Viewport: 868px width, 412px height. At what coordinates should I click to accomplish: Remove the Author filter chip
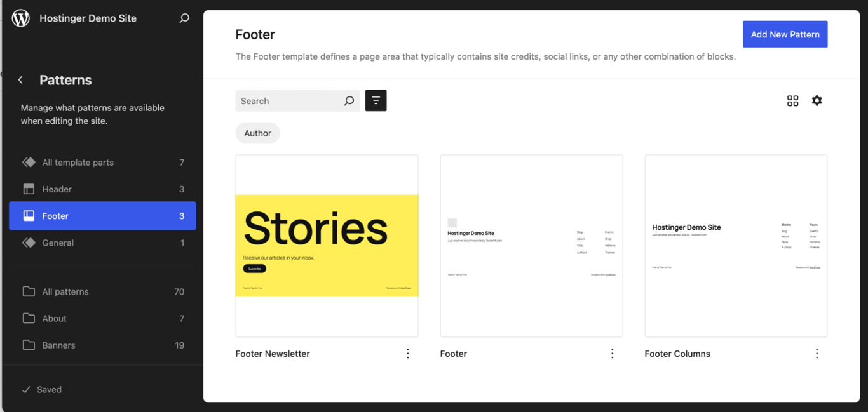pos(257,133)
